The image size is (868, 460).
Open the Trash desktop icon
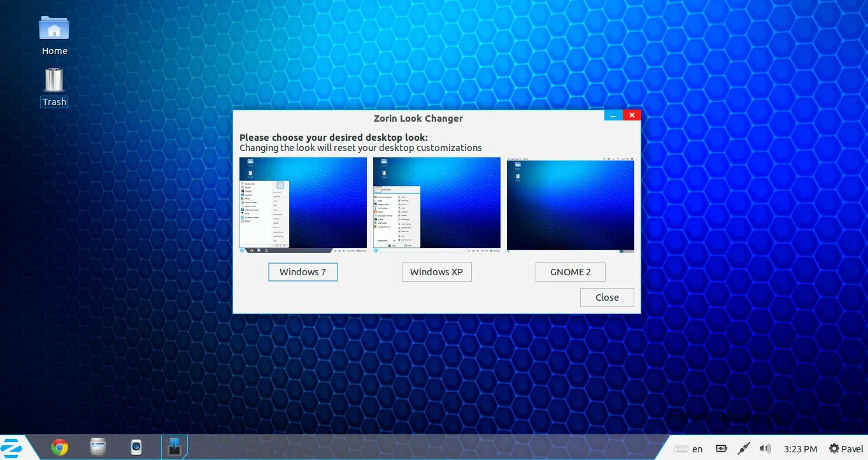54,87
